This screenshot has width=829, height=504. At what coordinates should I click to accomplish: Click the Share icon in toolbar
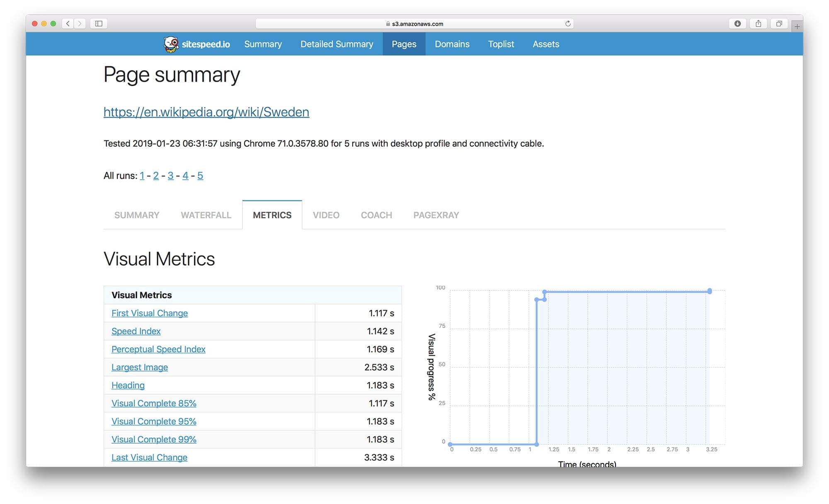click(758, 24)
